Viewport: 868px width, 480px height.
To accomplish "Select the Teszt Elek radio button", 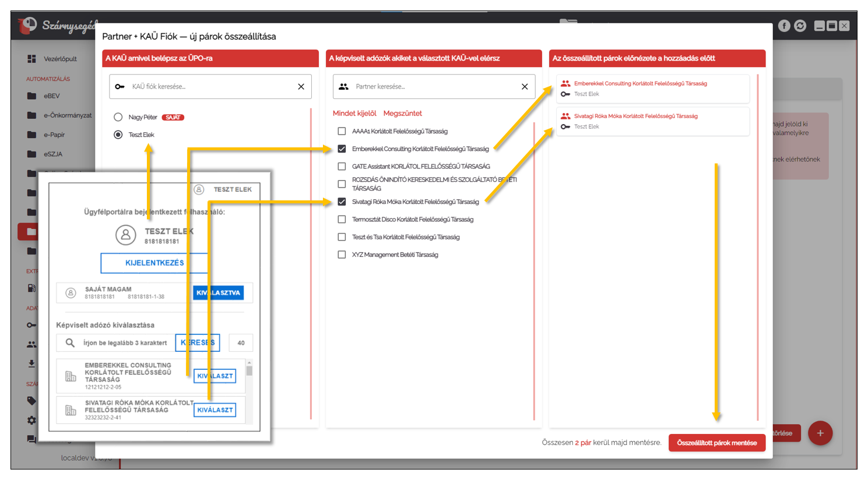I will [x=118, y=135].
